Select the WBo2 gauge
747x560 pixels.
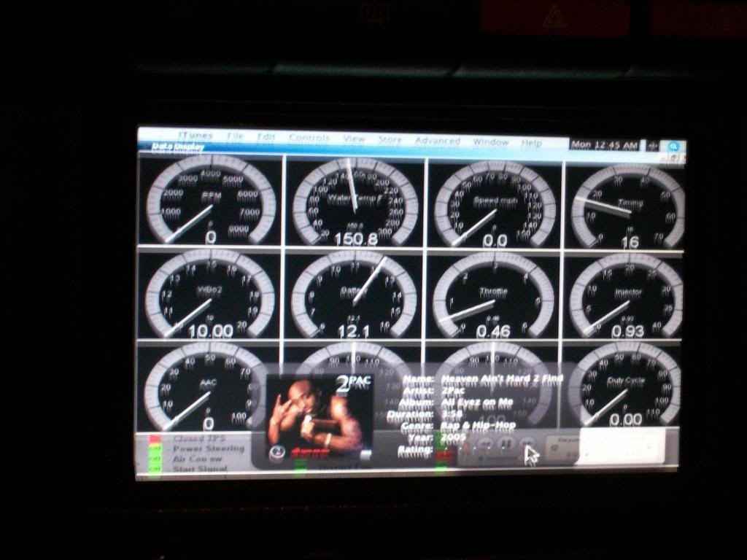[209, 293]
